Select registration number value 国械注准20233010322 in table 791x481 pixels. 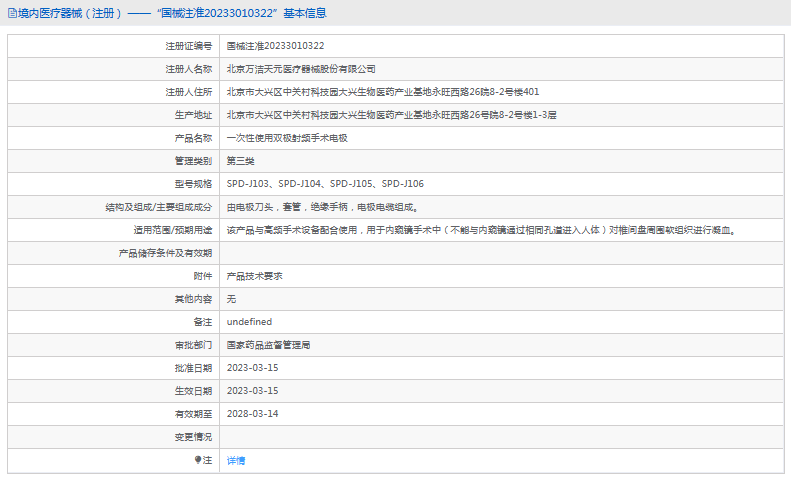coord(275,46)
